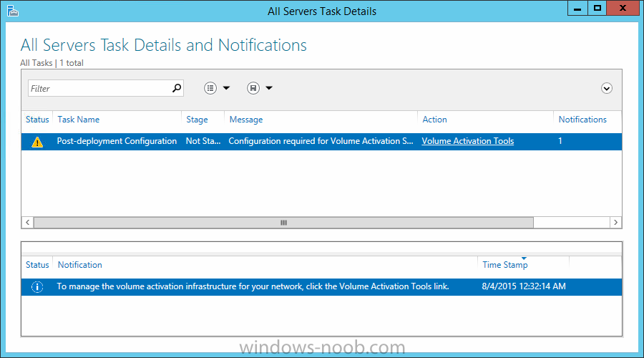
Task: Sort tasks by Status column
Action: pyautogui.click(x=37, y=120)
